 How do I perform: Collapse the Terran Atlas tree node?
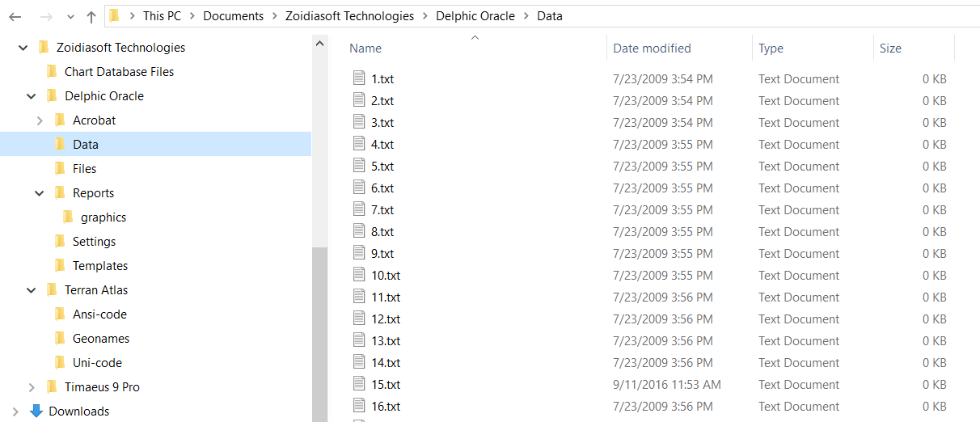(x=32, y=290)
